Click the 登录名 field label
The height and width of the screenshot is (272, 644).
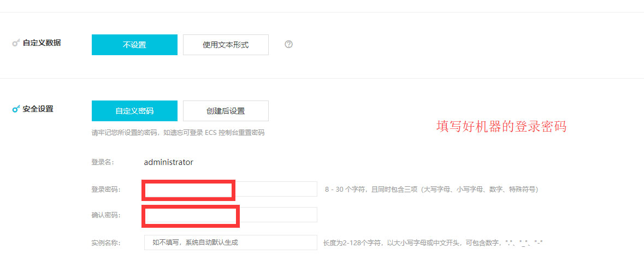(x=102, y=162)
